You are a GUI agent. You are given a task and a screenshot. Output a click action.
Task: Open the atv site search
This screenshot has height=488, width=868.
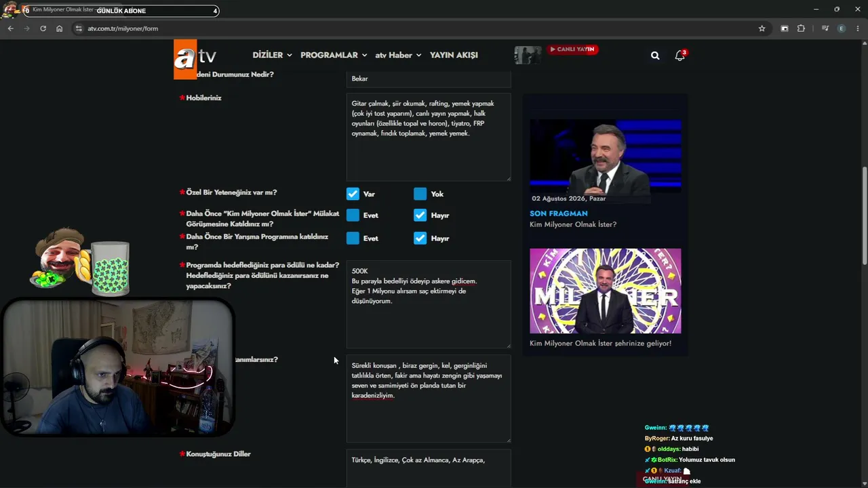click(x=655, y=56)
